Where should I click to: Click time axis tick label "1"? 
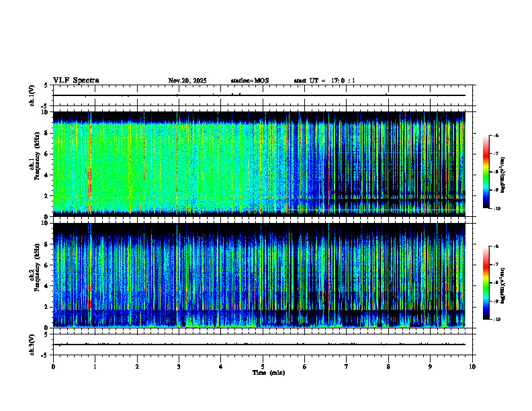pos(95,367)
